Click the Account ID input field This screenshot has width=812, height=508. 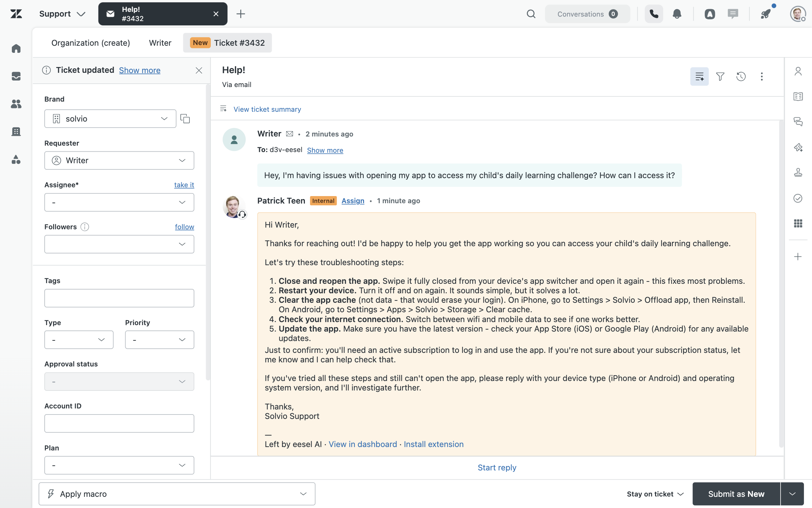click(119, 423)
